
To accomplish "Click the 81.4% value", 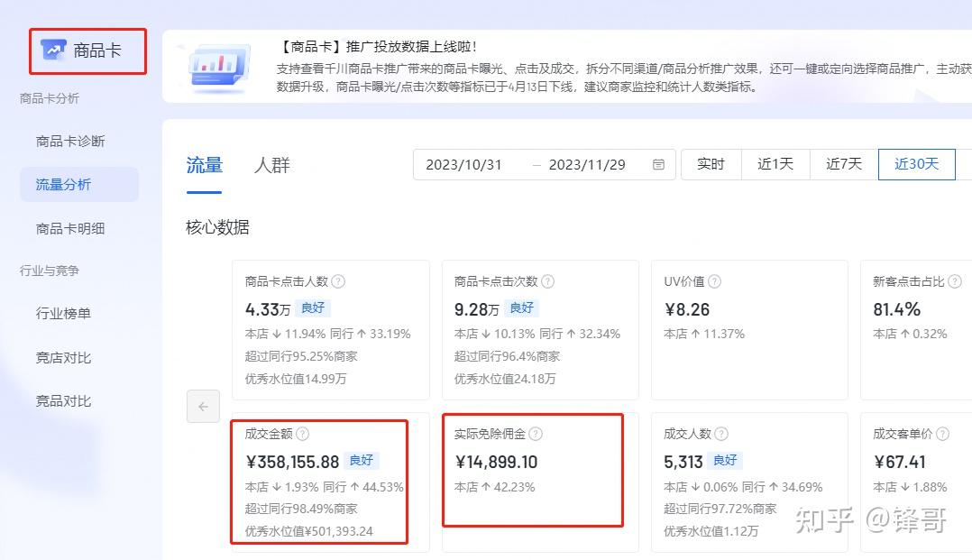I will coord(897,309).
